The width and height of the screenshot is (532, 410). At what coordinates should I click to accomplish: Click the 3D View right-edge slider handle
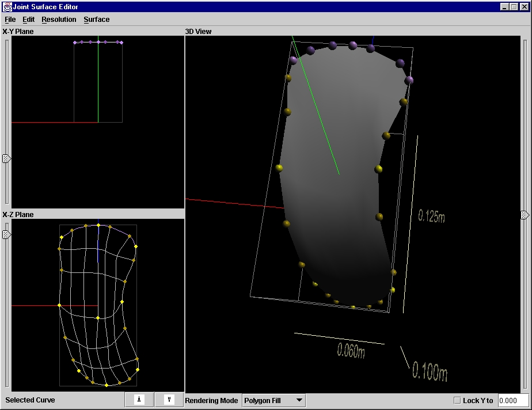[x=525, y=215]
